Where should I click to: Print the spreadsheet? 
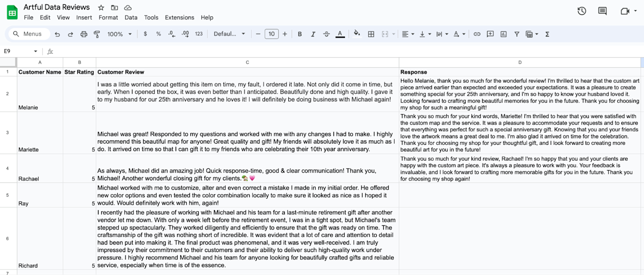pyautogui.click(x=84, y=34)
